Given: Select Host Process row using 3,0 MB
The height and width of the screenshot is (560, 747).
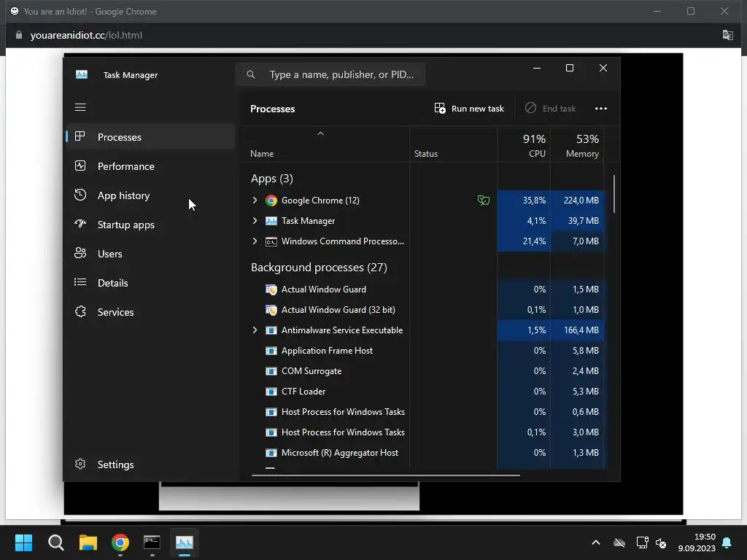Looking at the screenshot, I should coord(422,432).
